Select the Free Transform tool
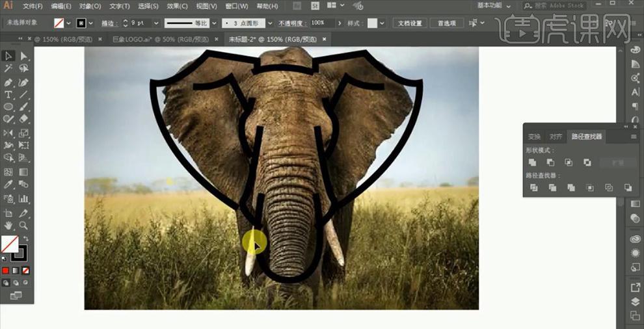 [x=24, y=145]
